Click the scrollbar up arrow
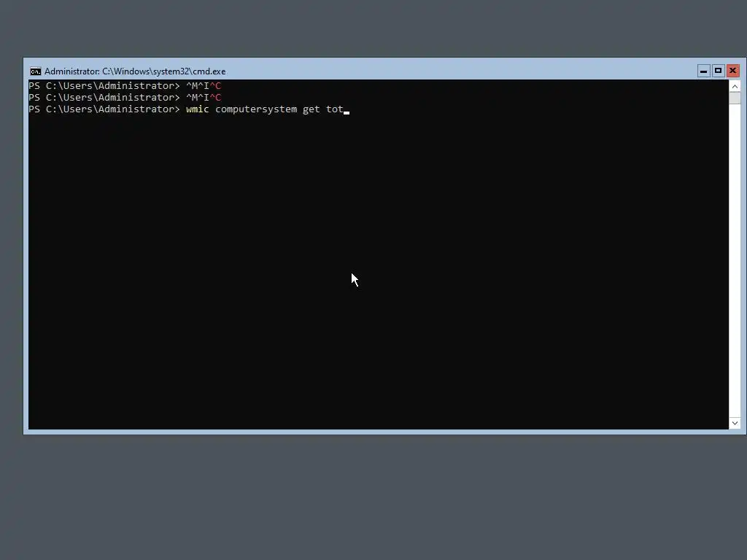This screenshot has height=560, width=747. (x=735, y=86)
